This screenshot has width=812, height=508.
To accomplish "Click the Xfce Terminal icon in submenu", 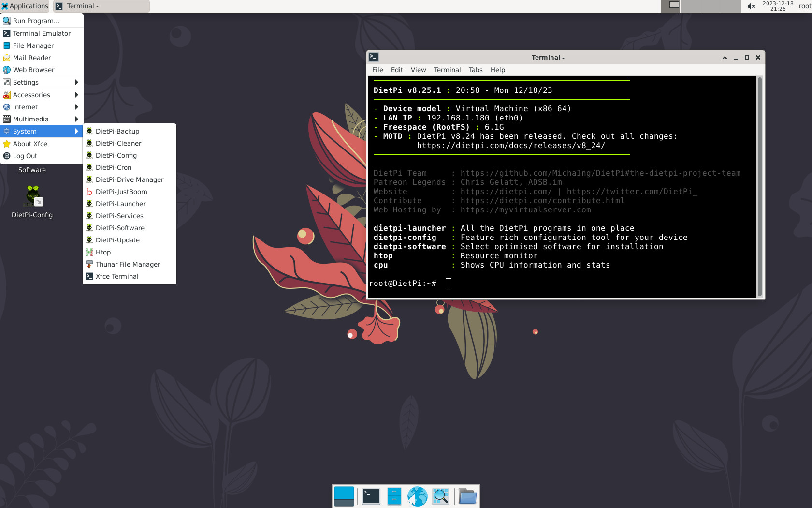I will (x=89, y=276).
